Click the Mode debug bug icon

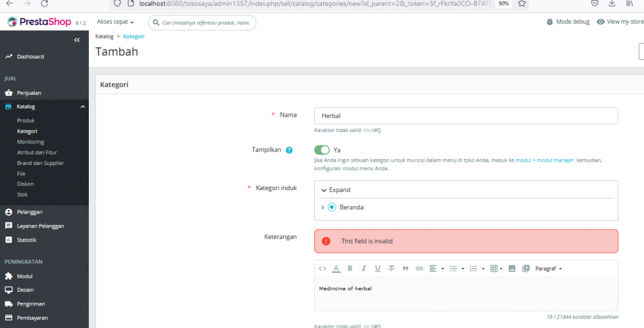click(550, 22)
